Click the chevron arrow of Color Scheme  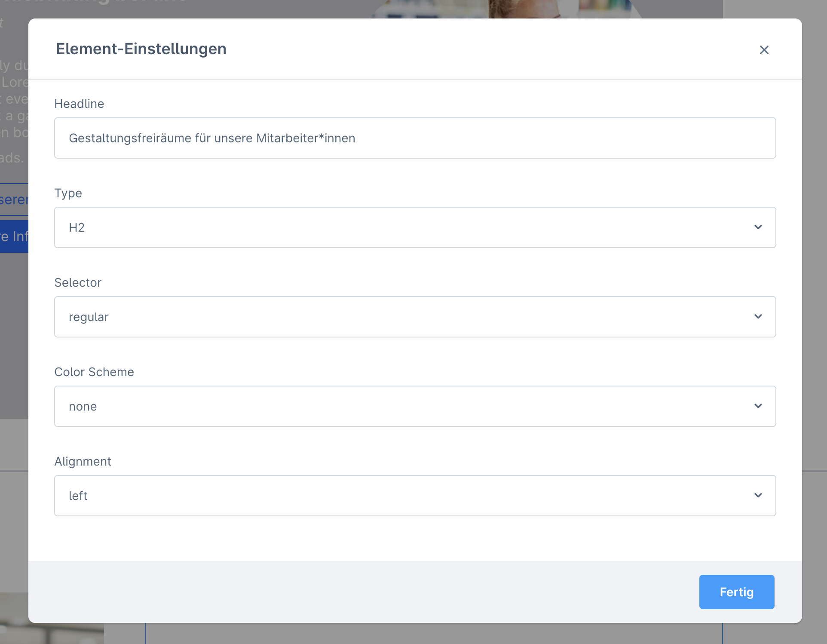coord(758,406)
